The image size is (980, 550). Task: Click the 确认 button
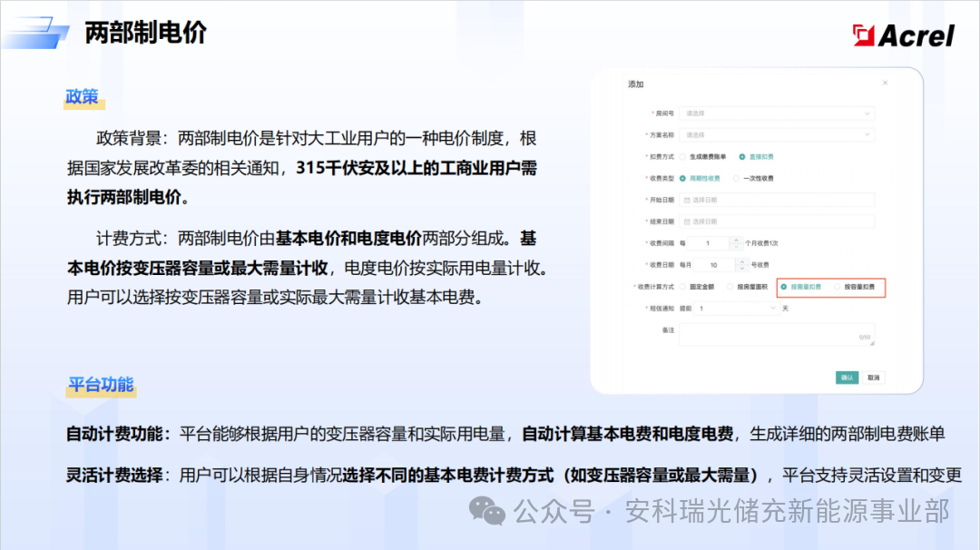click(847, 378)
